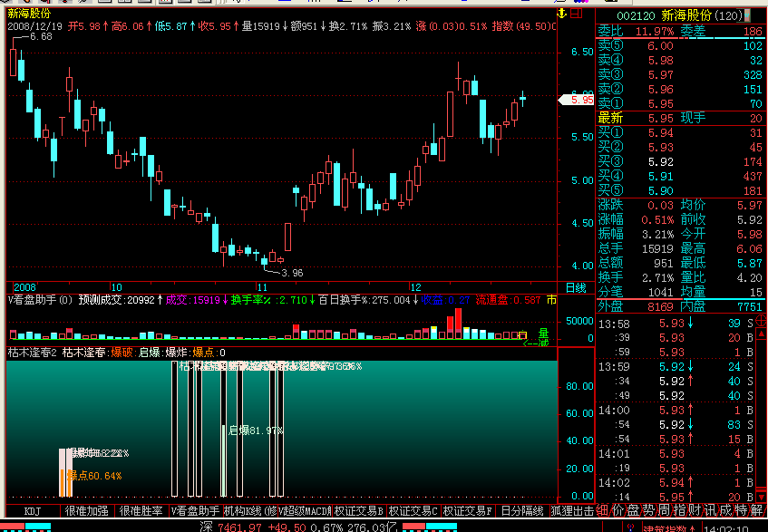Open the 权证交易B tab
Image resolution: width=768 pixels, height=532 pixels.
coord(359,511)
